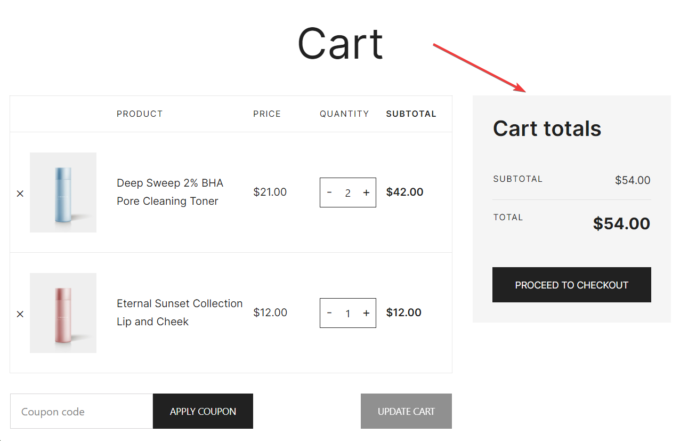This screenshot has width=680, height=441.
Task: Open Eternal Sunset Collection Lip and Cheek link
Action: coord(180,313)
